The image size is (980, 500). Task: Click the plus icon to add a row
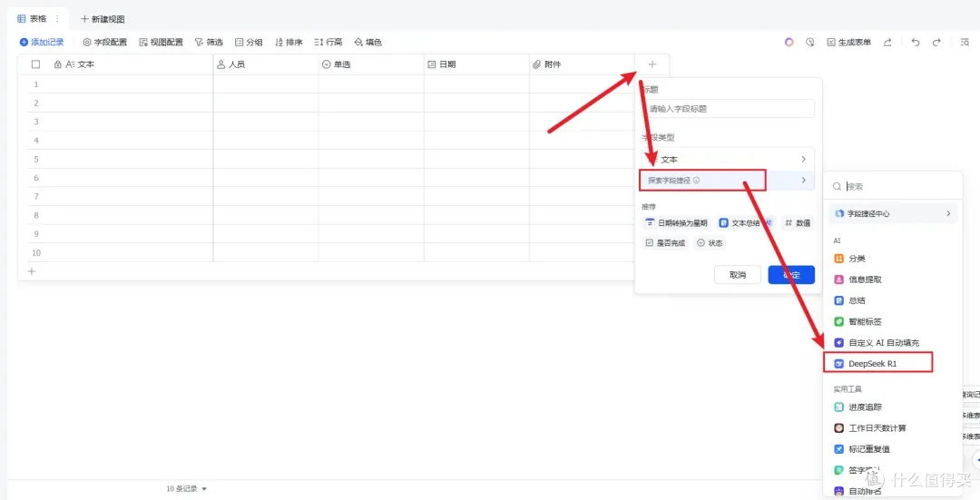[32, 271]
